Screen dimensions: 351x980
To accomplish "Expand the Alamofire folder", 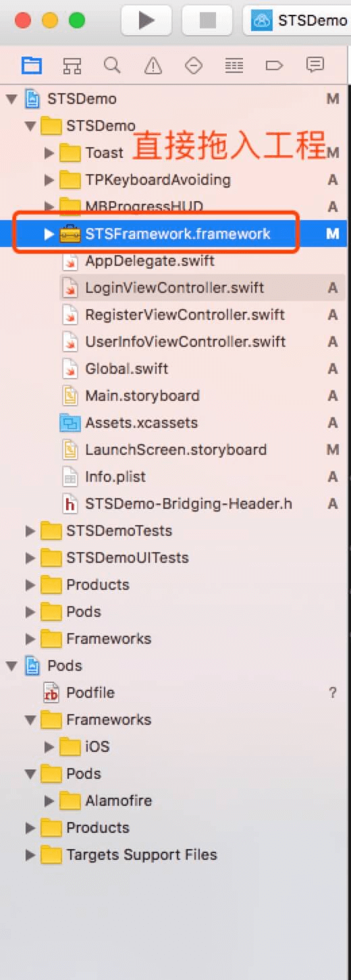I will pos(49,801).
